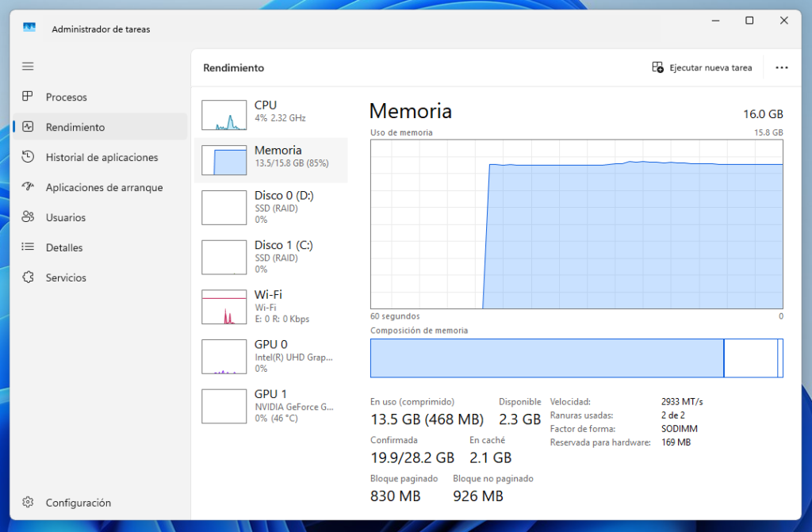Click the 830 MB Bloque paginado value

[x=395, y=496]
